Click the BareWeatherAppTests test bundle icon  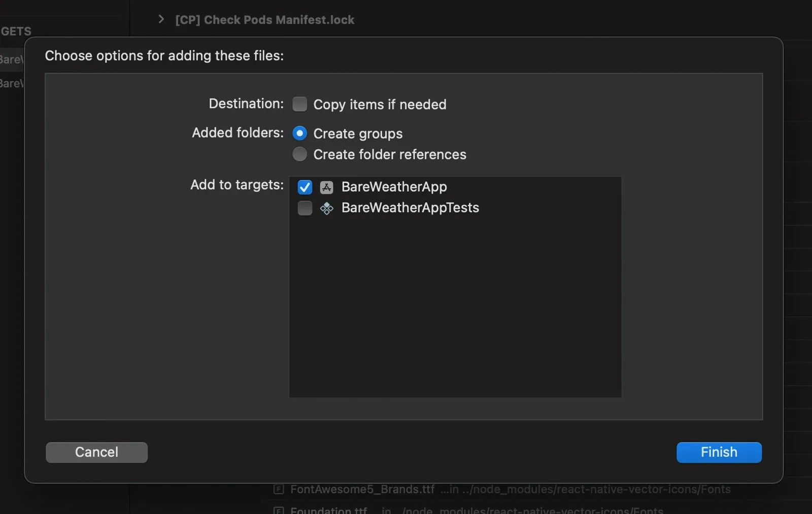(327, 208)
